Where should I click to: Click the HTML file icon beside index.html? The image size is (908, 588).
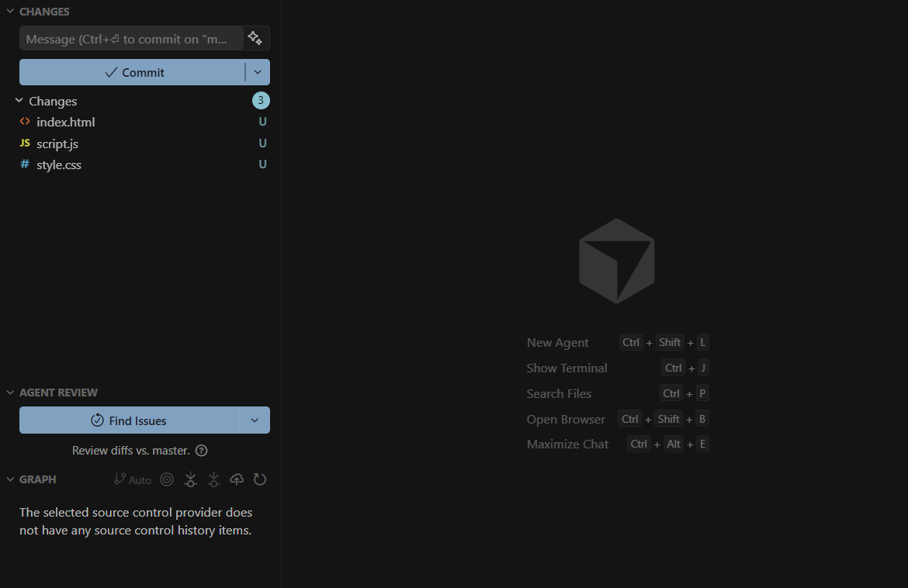25,122
